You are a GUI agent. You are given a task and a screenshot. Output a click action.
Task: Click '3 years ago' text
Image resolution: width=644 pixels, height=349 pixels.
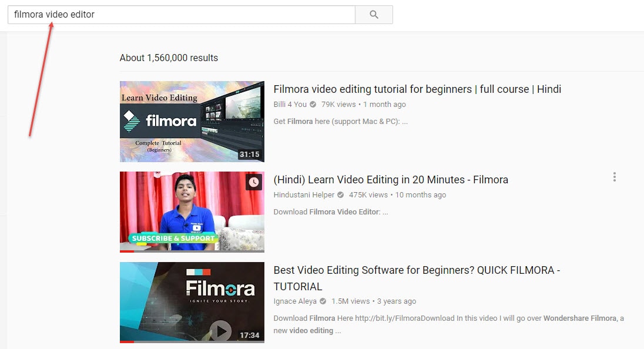point(397,301)
